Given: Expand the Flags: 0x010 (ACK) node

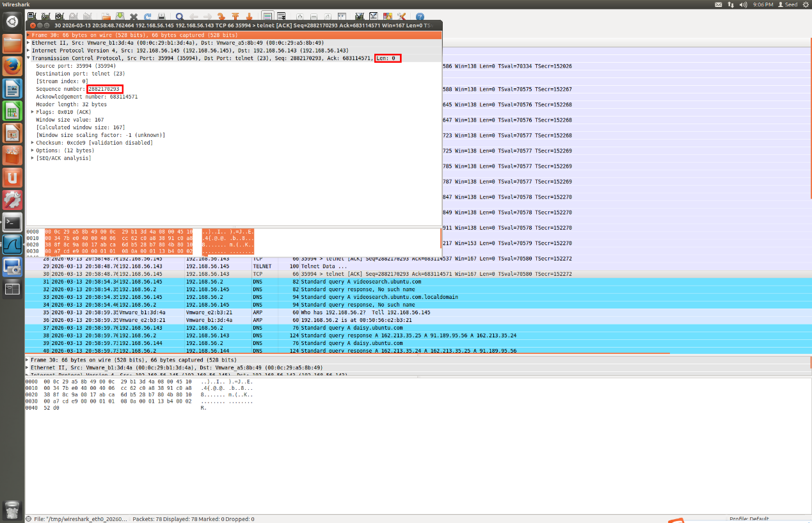Looking at the screenshot, I should 33,112.
